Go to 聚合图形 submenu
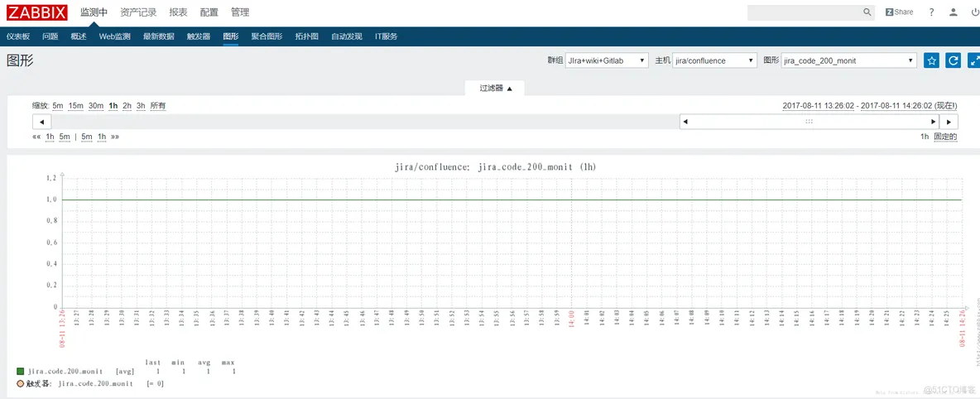The image size is (980, 399). tap(267, 36)
